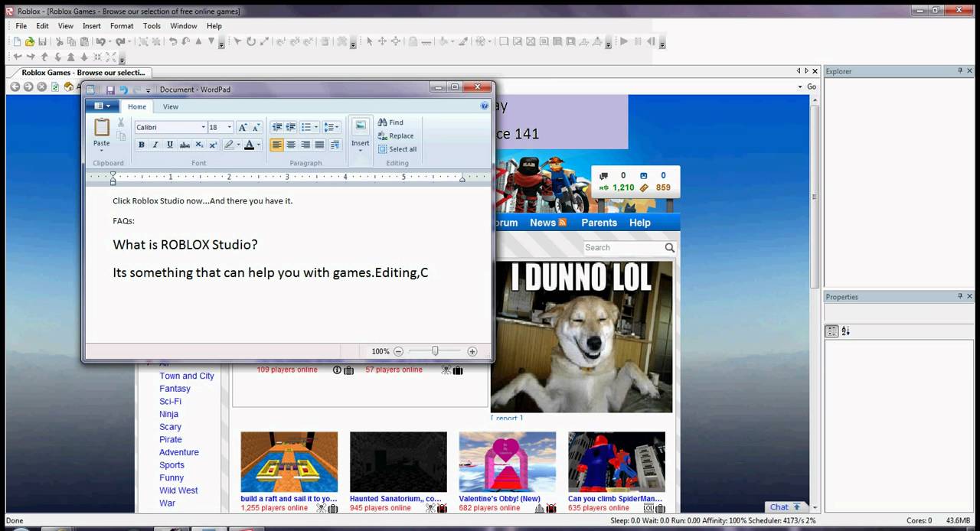The image size is (980, 531).
Task: Toggle Italic formatting in WordPad
Action: [x=155, y=145]
